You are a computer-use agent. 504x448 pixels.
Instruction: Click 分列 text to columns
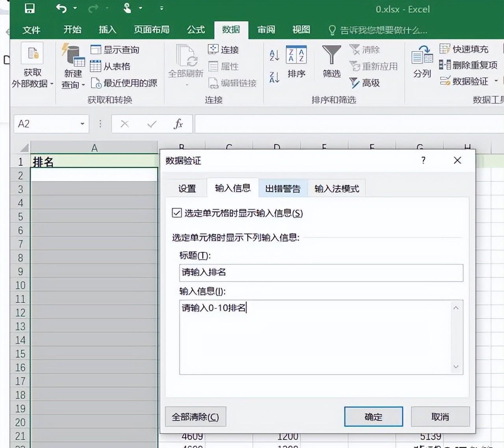[422, 61]
